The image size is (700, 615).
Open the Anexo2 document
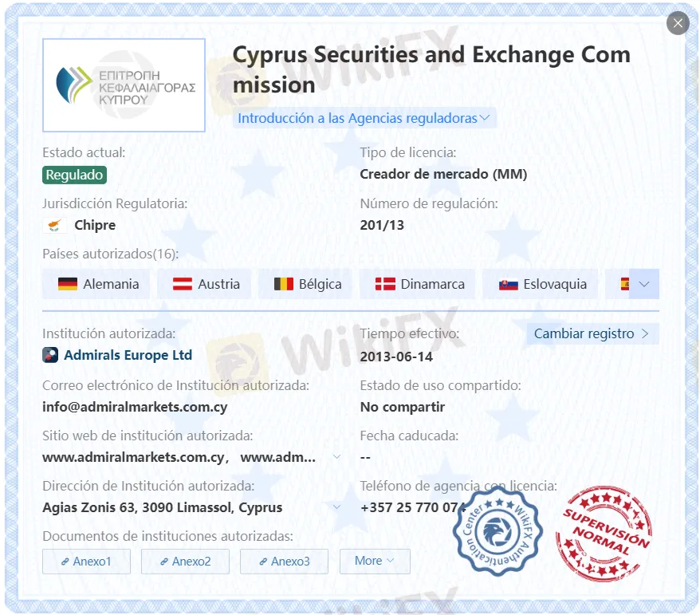[x=185, y=562]
